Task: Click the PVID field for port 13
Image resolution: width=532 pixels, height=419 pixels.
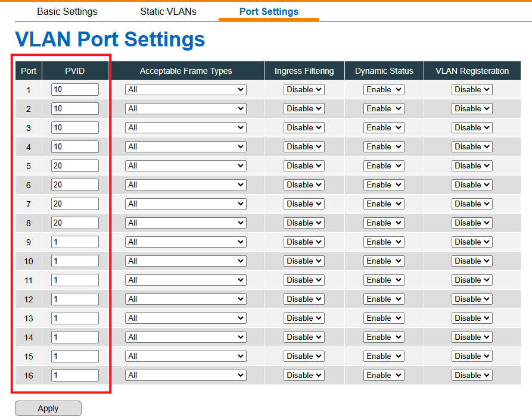Action: coord(75,318)
